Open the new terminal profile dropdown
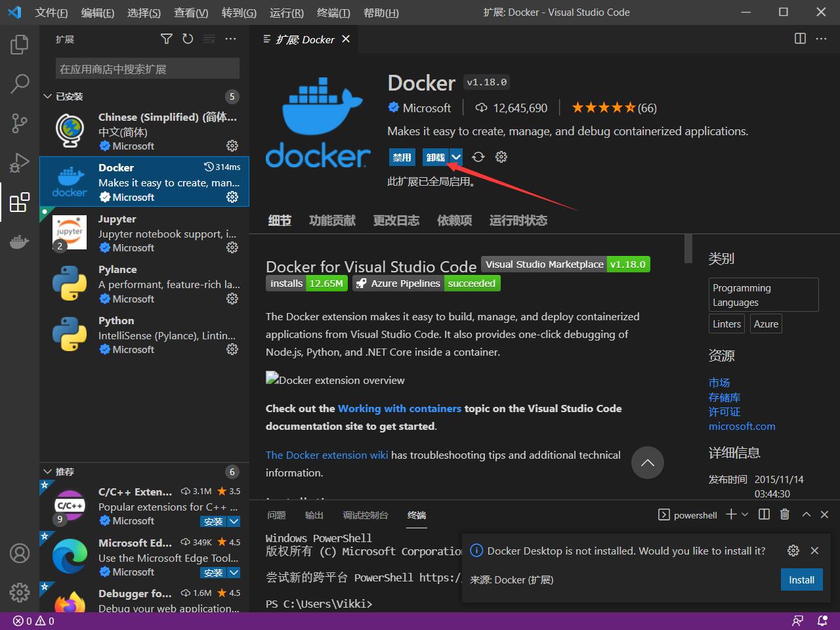840x630 pixels. click(745, 514)
